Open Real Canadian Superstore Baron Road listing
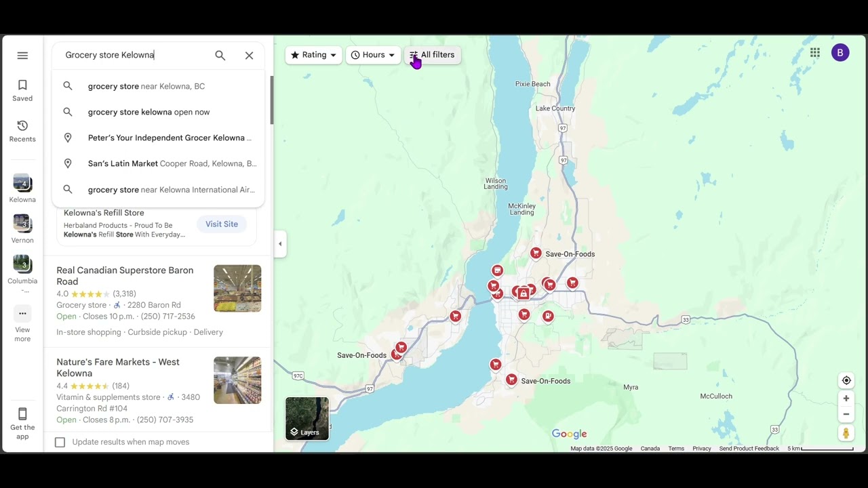The width and height of the screenshot is (868, 488). point(125,276)
